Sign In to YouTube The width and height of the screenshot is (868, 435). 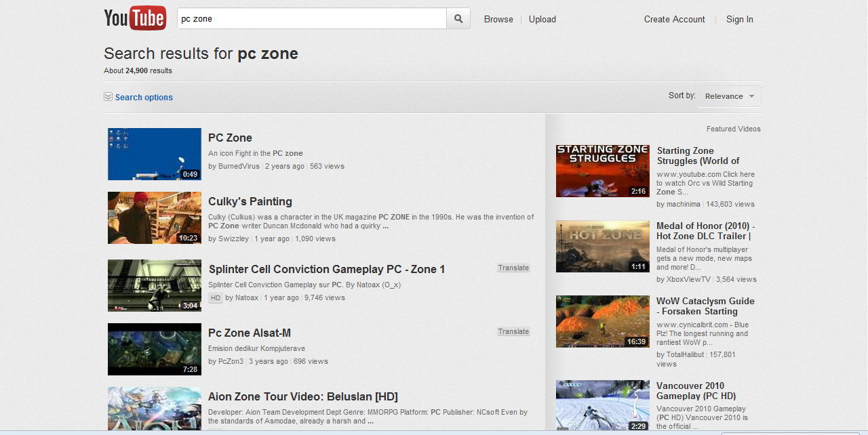click(x=739, y=19)
